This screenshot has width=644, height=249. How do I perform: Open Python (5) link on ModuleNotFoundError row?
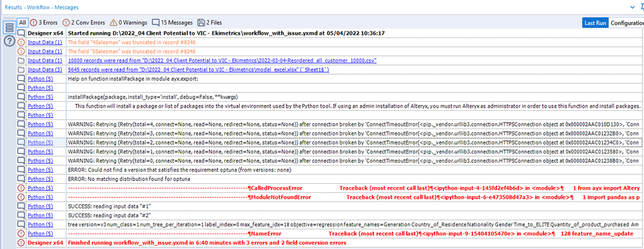pyautogui.click(x=40, y=197)
